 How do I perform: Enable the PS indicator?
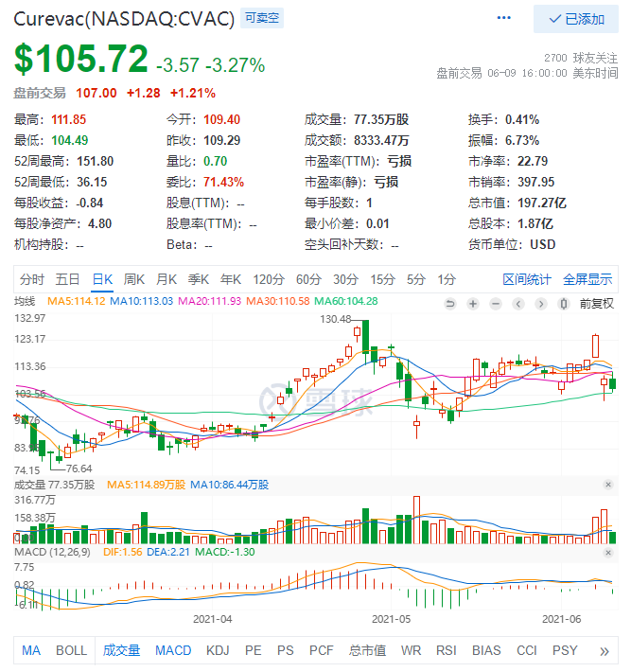click(286, 650)
